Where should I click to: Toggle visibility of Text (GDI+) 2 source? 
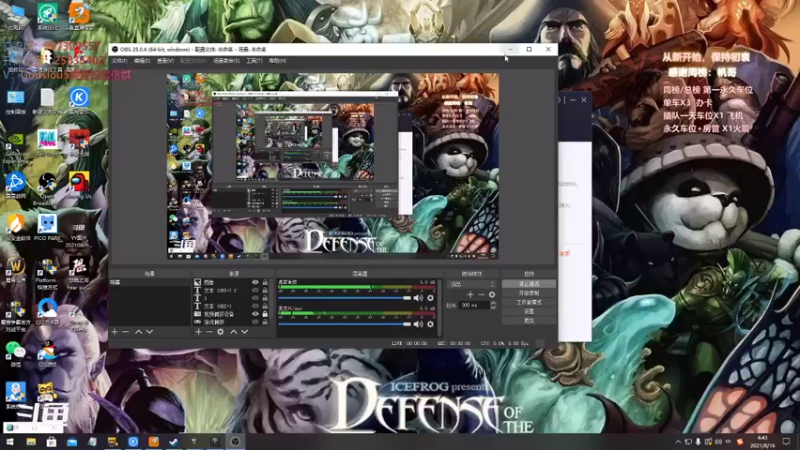click(255, 290)
